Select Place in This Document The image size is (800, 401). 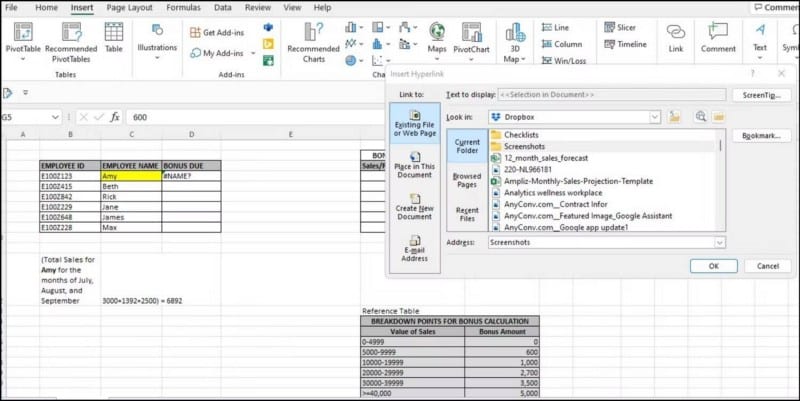point(414,163)
